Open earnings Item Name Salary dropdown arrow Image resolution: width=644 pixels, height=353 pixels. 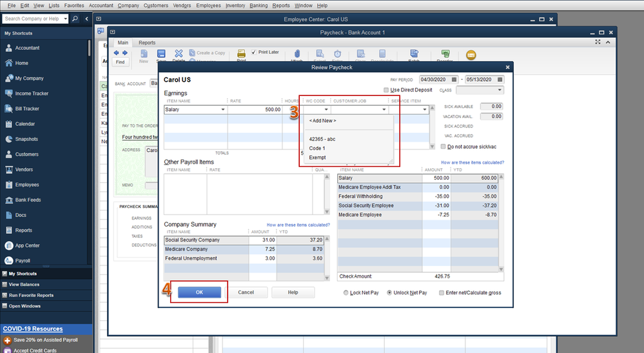coord(223,110)
